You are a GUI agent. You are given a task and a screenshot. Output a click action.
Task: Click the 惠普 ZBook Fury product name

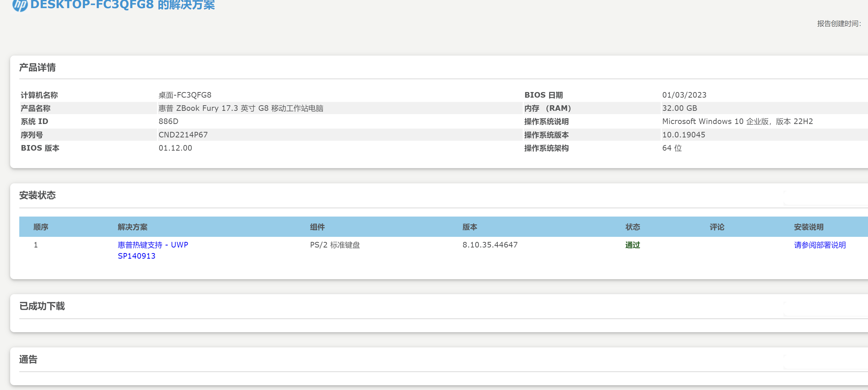[x=241, y=108]
